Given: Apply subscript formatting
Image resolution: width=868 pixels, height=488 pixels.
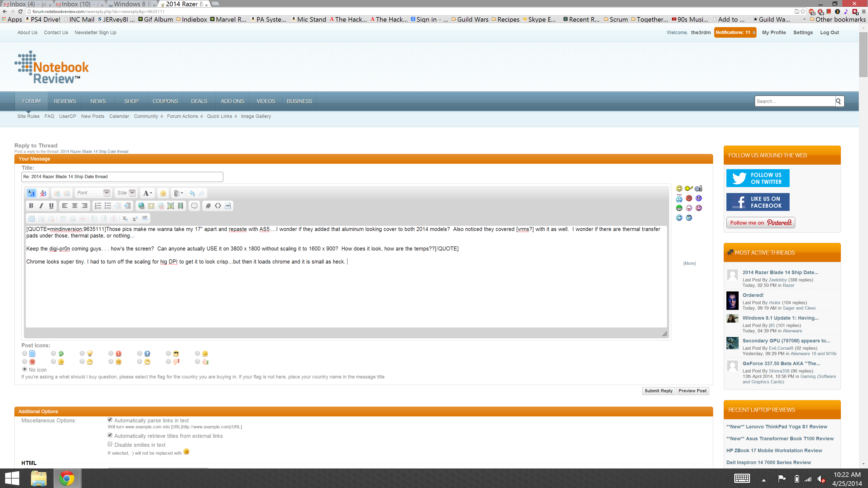Looking at the screenshot, I should (x=125, y=219).
